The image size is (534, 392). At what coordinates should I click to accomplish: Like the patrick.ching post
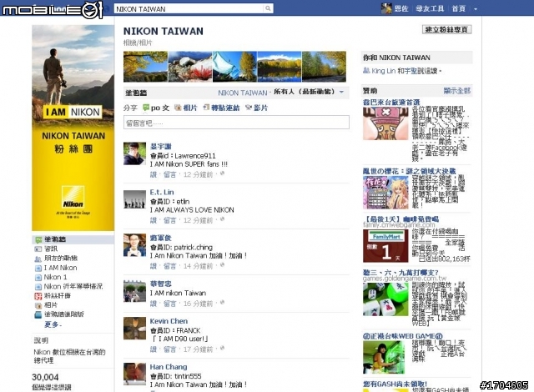point(154,266)
